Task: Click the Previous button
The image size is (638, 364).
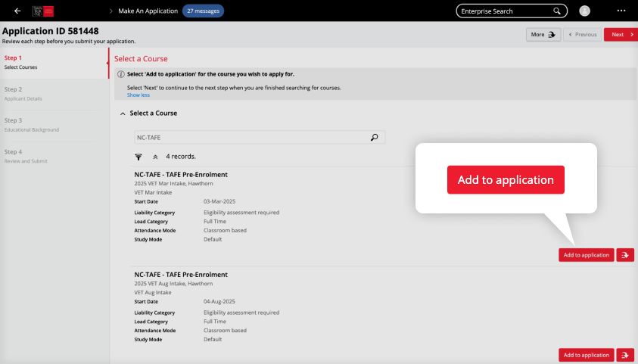Action: 582,35
